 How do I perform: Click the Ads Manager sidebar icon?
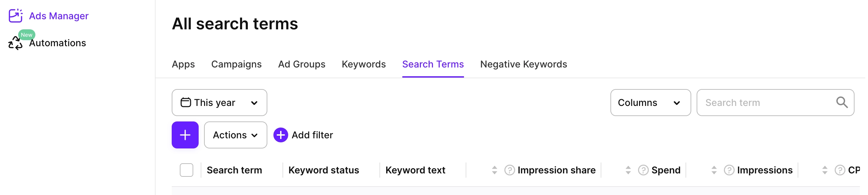15,16
